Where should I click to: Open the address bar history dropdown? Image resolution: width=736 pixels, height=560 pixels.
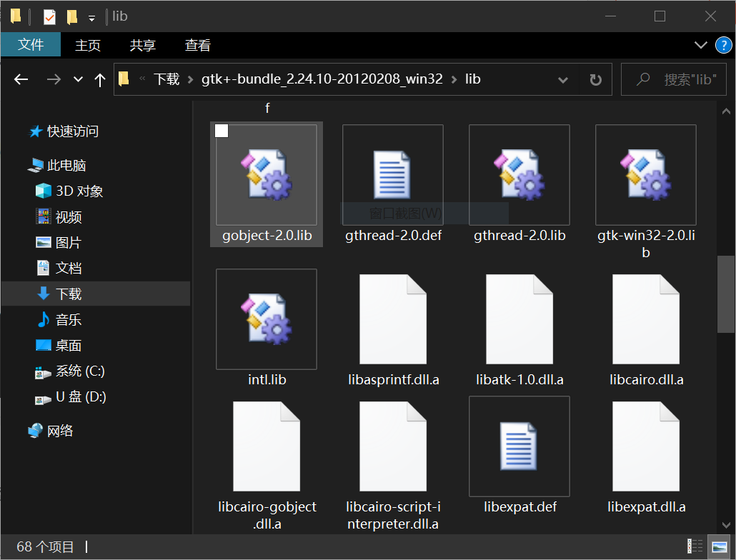[563, 80]
